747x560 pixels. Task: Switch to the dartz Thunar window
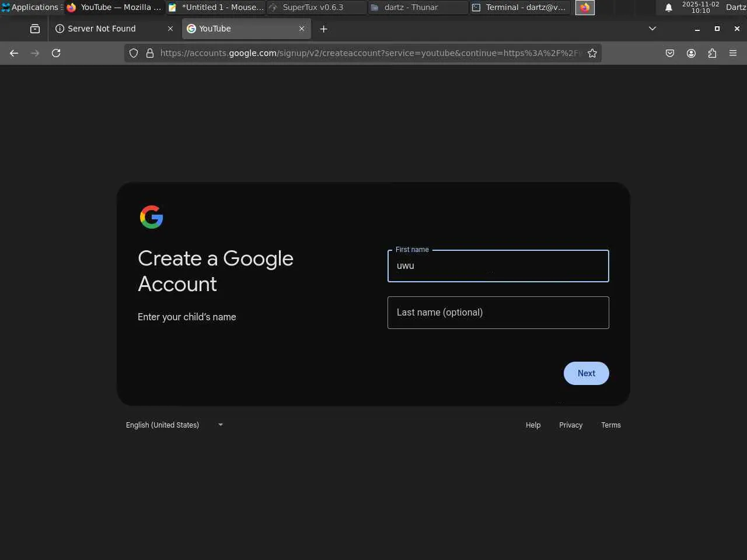point(418,8)
